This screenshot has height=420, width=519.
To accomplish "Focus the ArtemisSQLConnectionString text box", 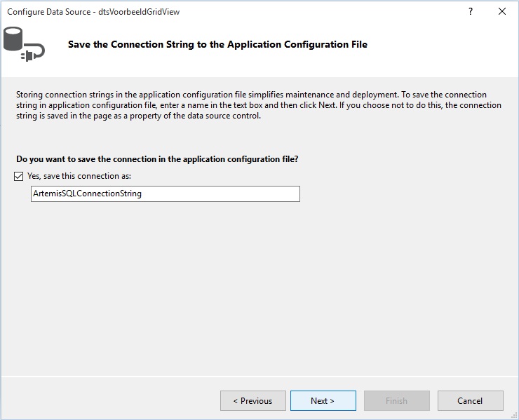I will [166, 194].
